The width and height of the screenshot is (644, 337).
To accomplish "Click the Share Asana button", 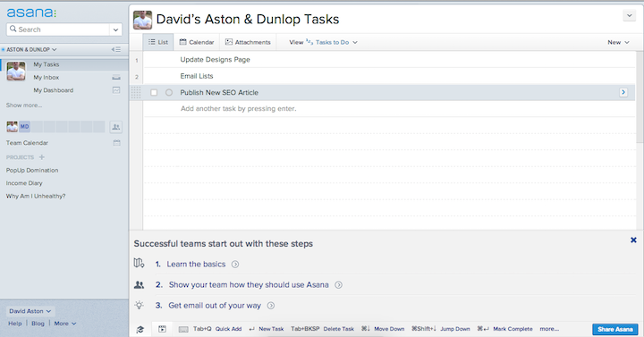I will [615, 329].
